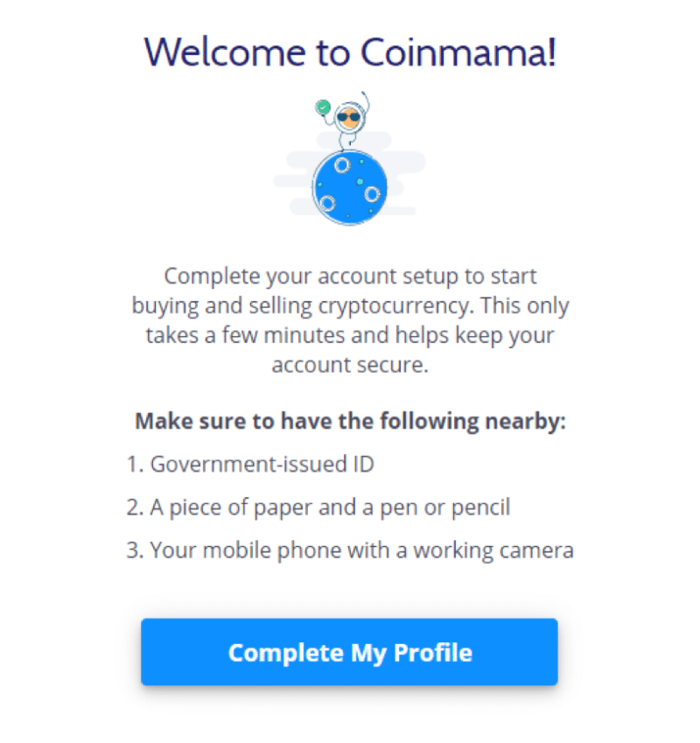Click the 'account secure.' text line
This screenshot has height=743, width=700.
point(350,365)
